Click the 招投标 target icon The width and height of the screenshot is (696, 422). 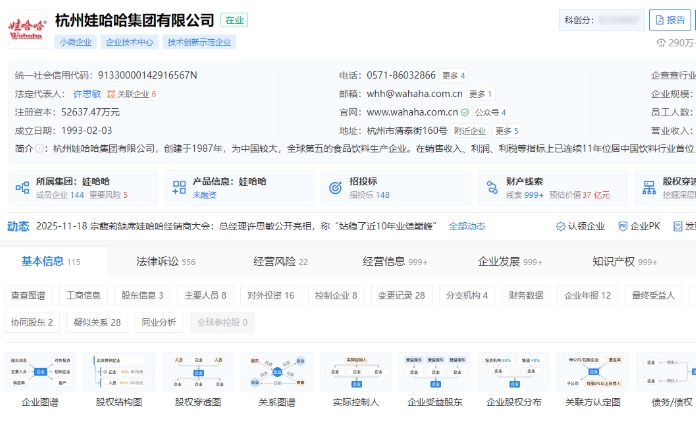coord(336,188)
